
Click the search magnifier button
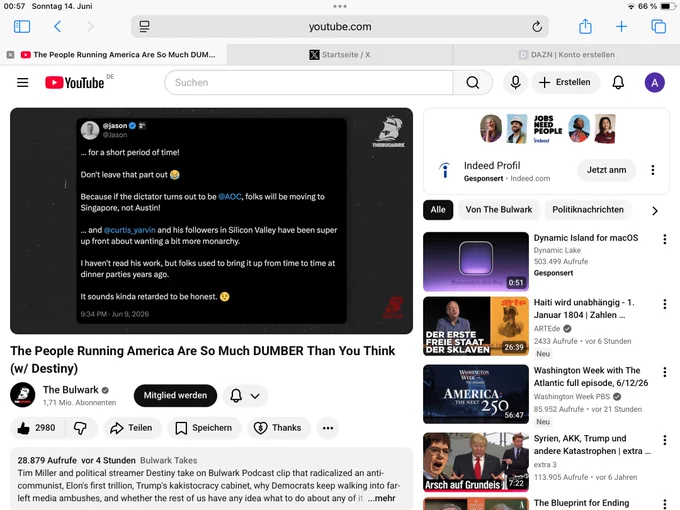473,82
